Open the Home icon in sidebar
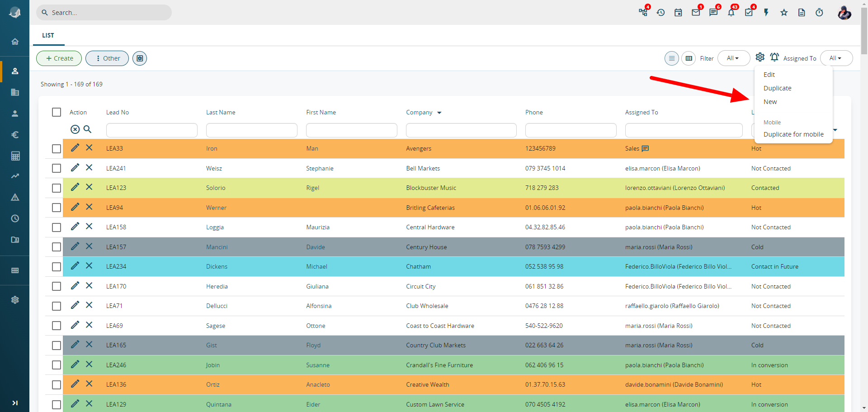The image size is (868, 412). 15,42
